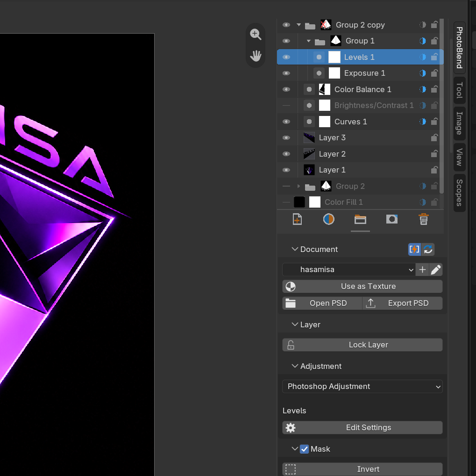Image resolution: width=476 pixels, height=476 pixels.
Task: Collapse the Group 2 copy folder
Action: tap(298, 25)
